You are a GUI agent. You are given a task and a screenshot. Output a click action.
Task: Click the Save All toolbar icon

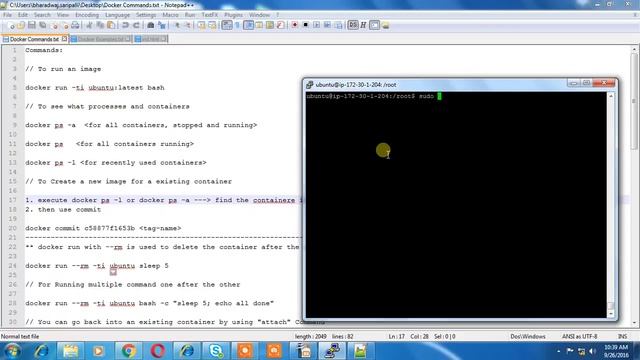point(42,25)
